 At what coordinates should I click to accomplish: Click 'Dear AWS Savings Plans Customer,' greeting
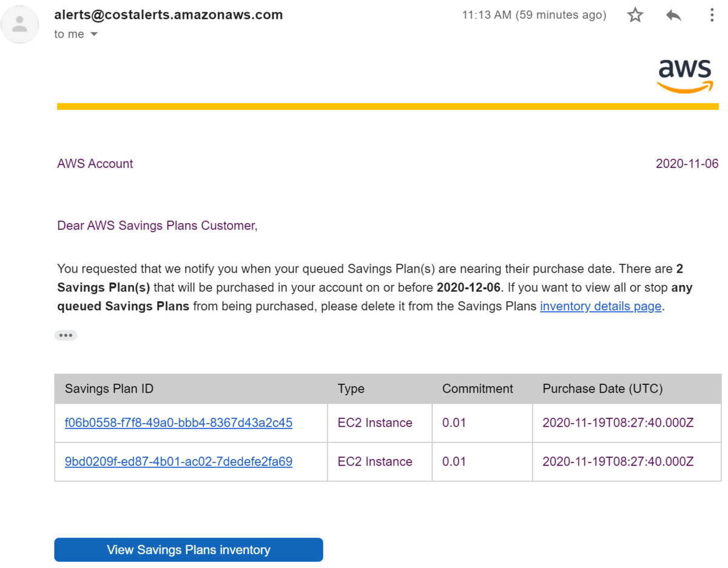coord(157,226)
